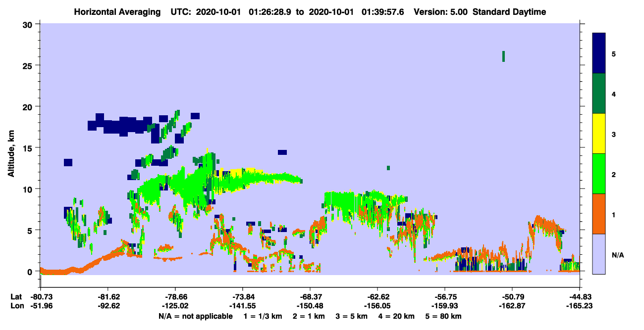Screen dimensions: 644x330
Task: Click the '3 = 5 km' legend text
Action: pos(351,316)
